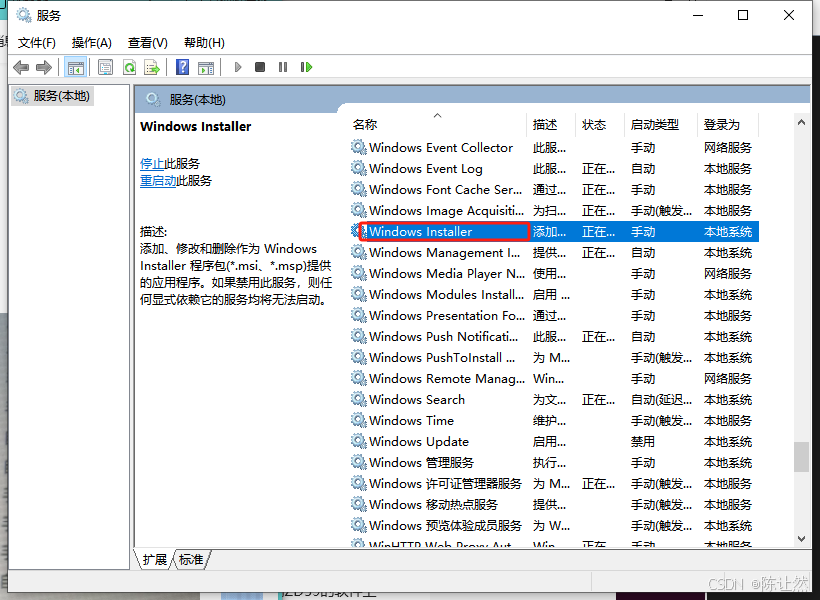Open the 操作(A) menu
The image size is (820, 600).
[92, 43]
